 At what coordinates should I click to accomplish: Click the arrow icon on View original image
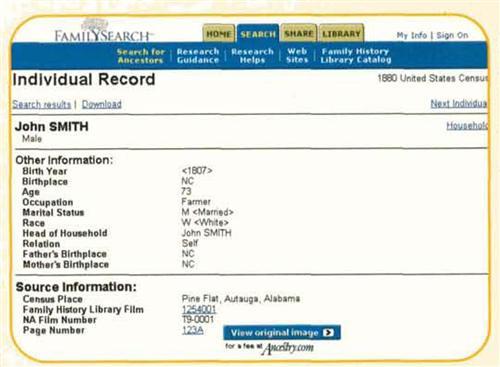(x=328, y=333)
